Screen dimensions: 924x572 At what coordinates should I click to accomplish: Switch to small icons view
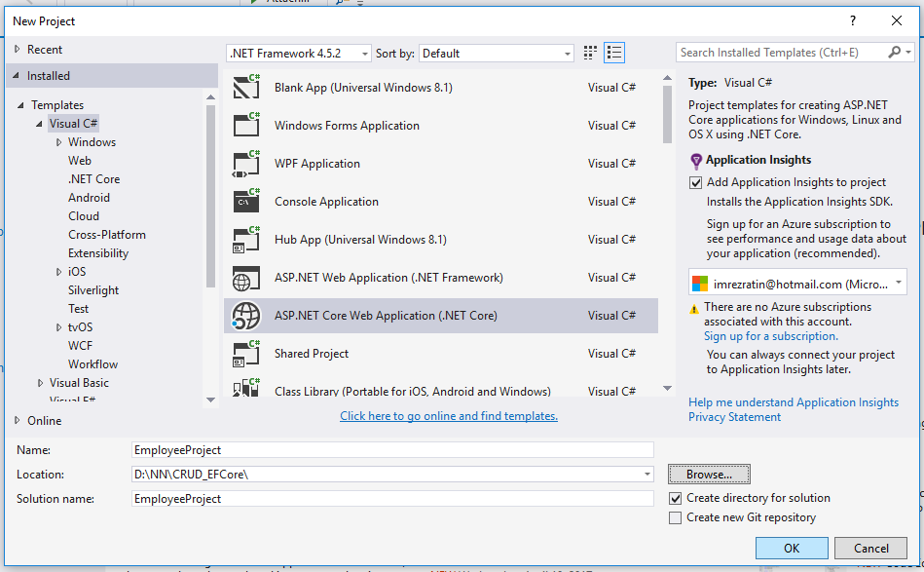(x=590, y=53)
